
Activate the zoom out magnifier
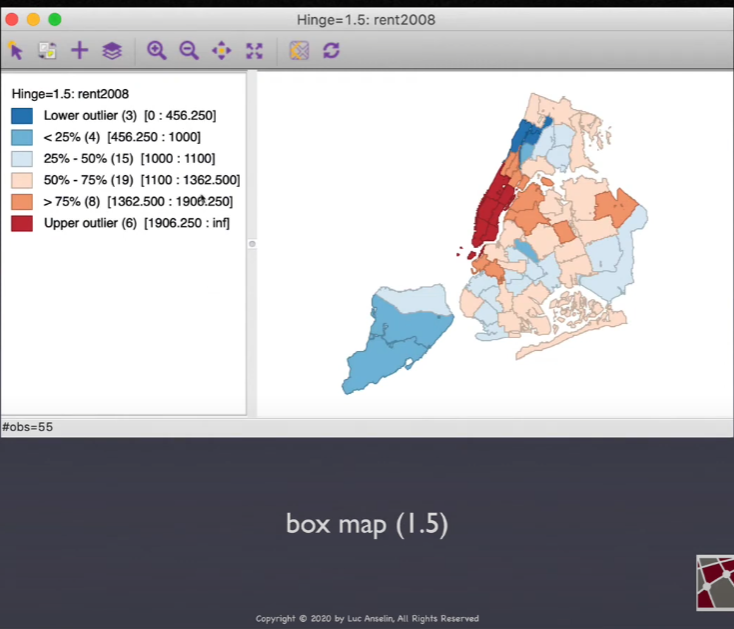tap(189, 50)
